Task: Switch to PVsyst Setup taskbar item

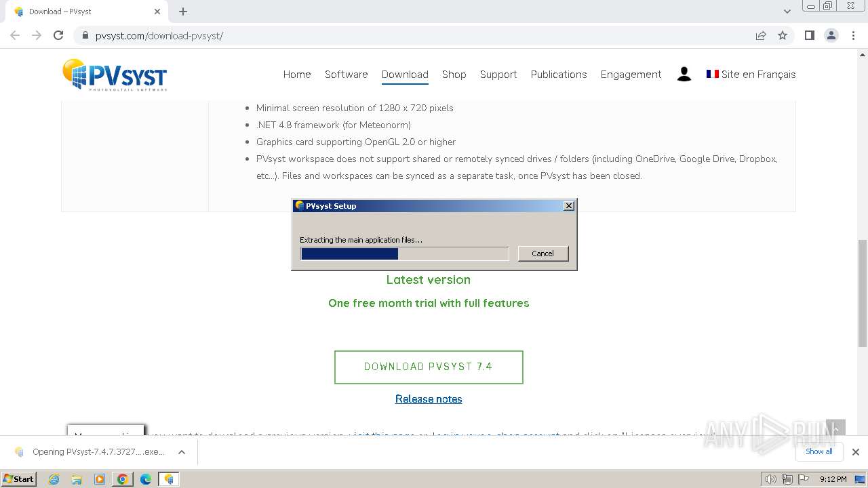Action: (x=168, y=479)
